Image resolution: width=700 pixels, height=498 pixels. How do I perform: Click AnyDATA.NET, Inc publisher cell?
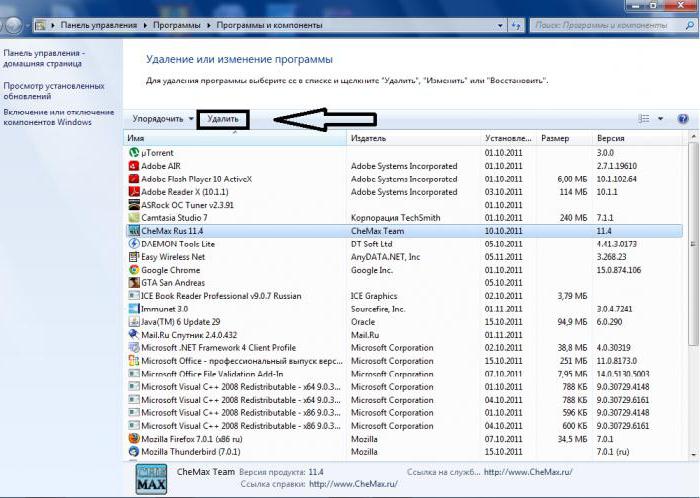point(385,257)
